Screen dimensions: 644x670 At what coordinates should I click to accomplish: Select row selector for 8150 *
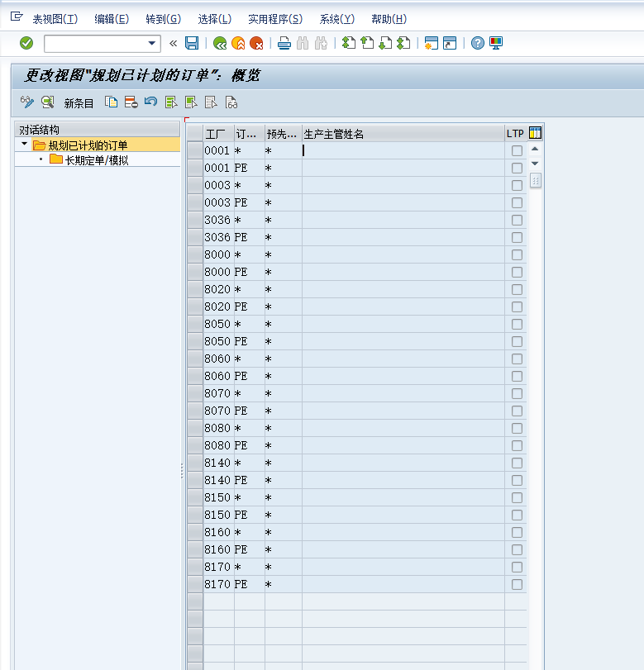pyautogui.click(x=195, y=498)
